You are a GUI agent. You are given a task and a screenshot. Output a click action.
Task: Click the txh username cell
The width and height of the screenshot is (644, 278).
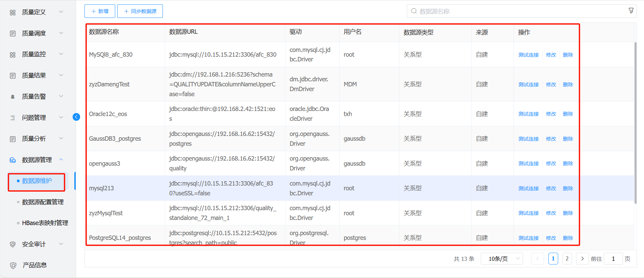348,114
